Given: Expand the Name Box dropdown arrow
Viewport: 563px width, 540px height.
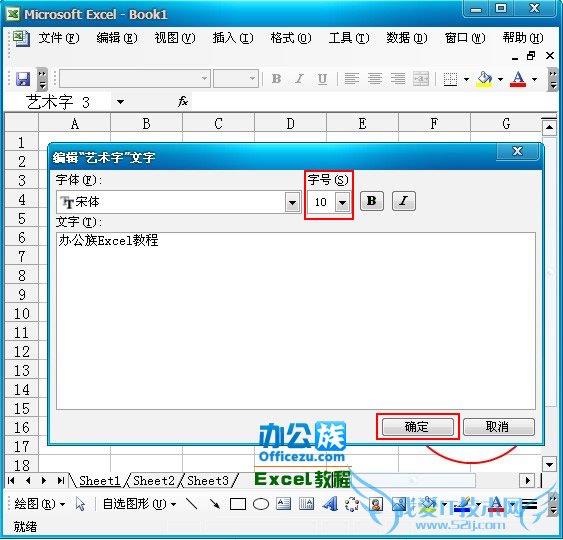Looking at the screenshot, I should tap(121, 102).
